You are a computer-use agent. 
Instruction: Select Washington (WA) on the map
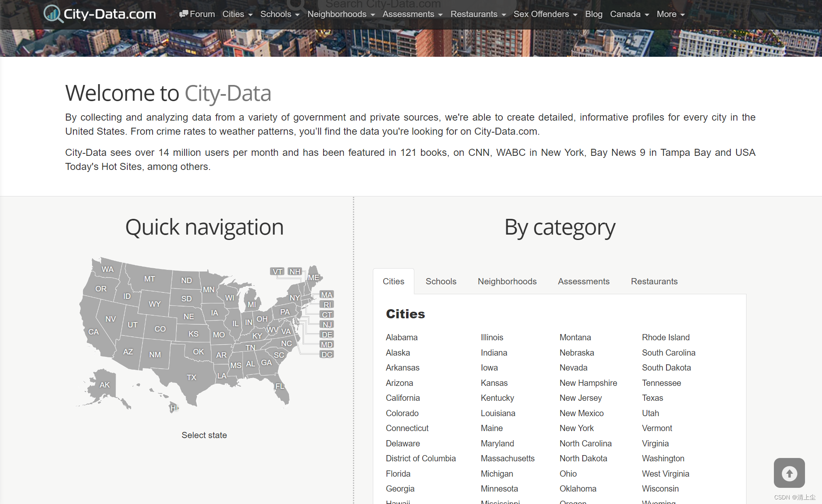click(107, 269)
